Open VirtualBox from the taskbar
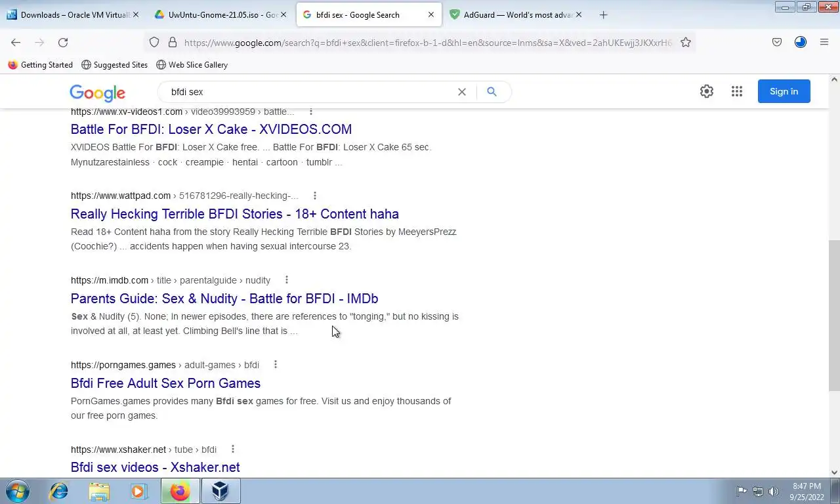This screenshot has height=504, width=840. 220,491
